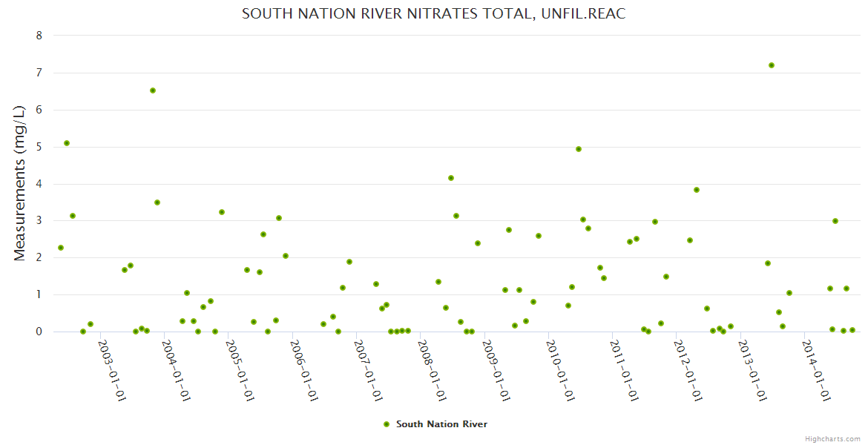Pick the 4.1 mg/L point in 2008
868x445 pixels.
451,178
